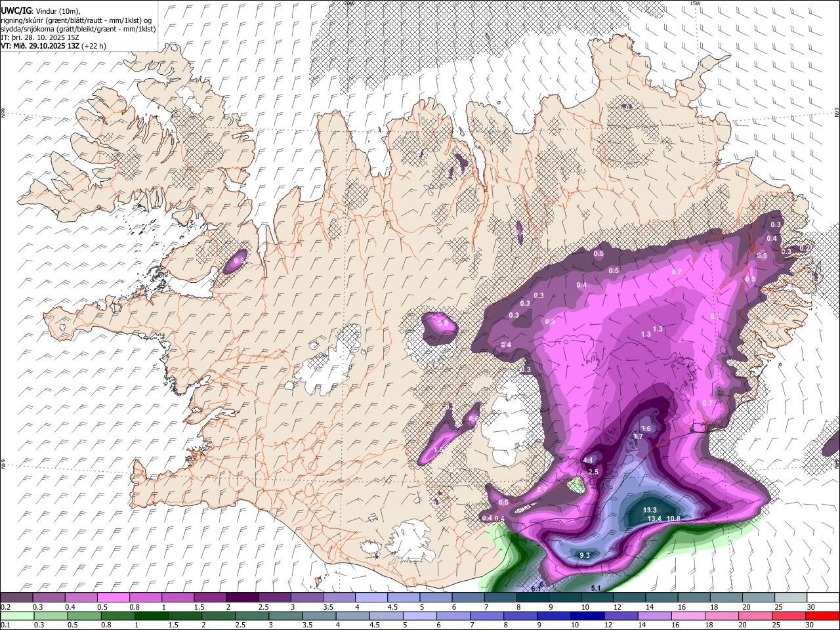The image size is (840, 630).
Task: Click the 3.6 snowfall value on the map
Action: coord(646,429)
